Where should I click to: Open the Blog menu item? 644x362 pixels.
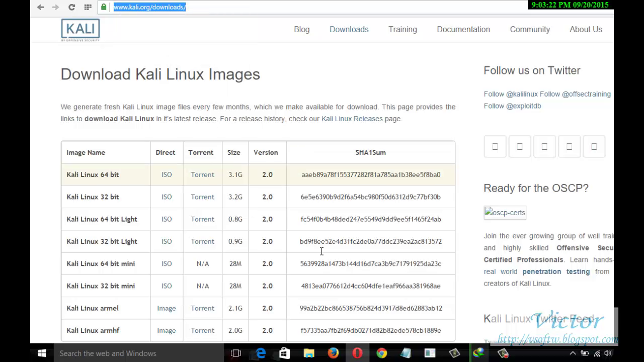302,29
